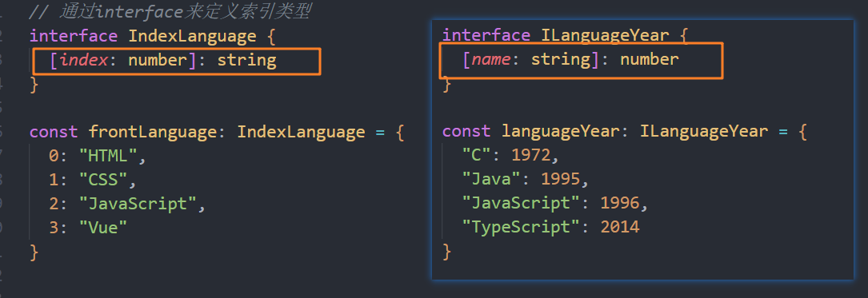Click the ILanguageYear type annotation after languageYear
The image size is (868, 298).
704,132
